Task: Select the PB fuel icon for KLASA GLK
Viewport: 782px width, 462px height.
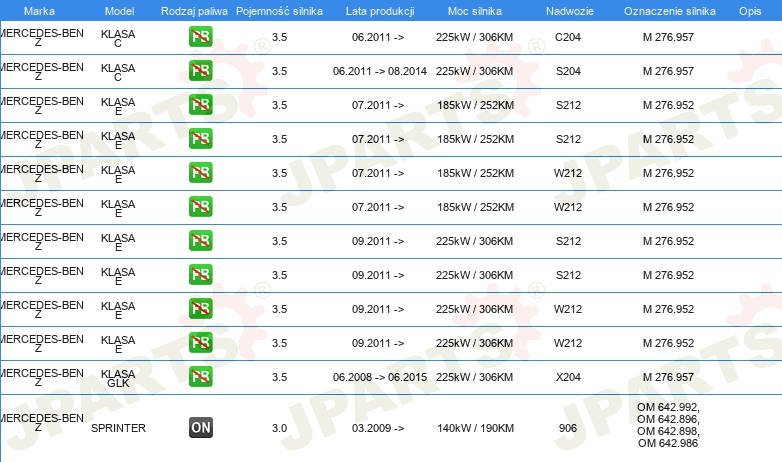Action: pyautogui.click(x=200, y=376)
